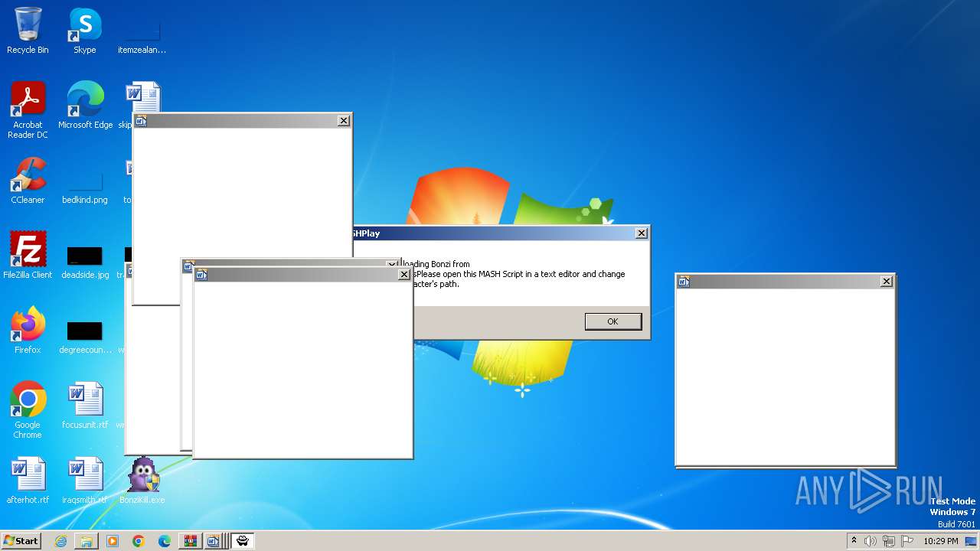This screenshot has width=980, height=551.
Task: Click OK in the MASHPlay dialog
Action: tap(612, 321)
